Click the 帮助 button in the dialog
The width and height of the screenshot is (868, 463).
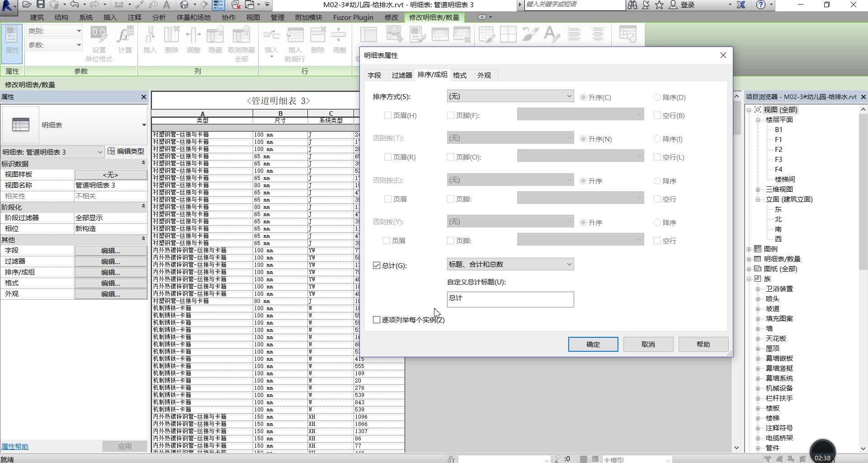(x=703, y=344)
